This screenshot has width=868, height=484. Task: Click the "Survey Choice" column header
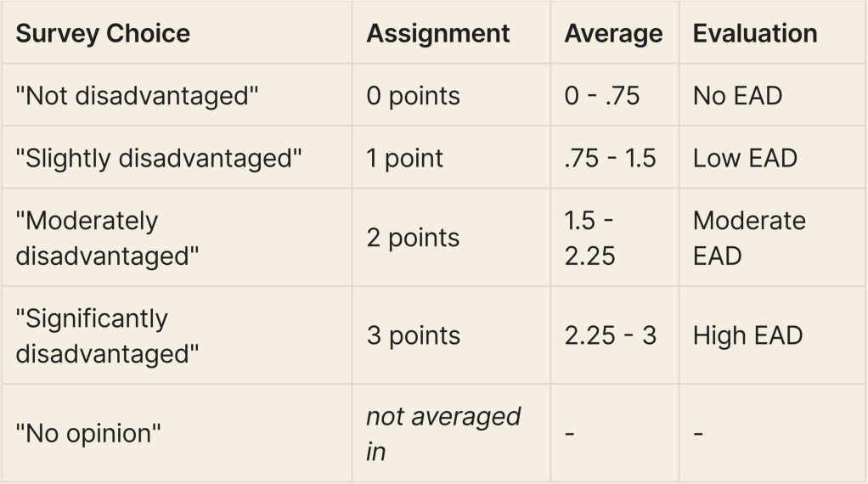(103, 34)
